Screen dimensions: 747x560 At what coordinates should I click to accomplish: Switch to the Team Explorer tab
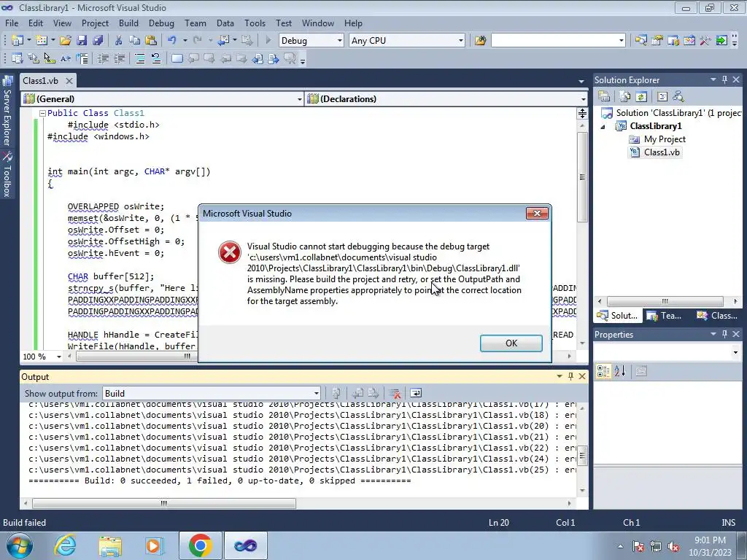pos(665,315)
